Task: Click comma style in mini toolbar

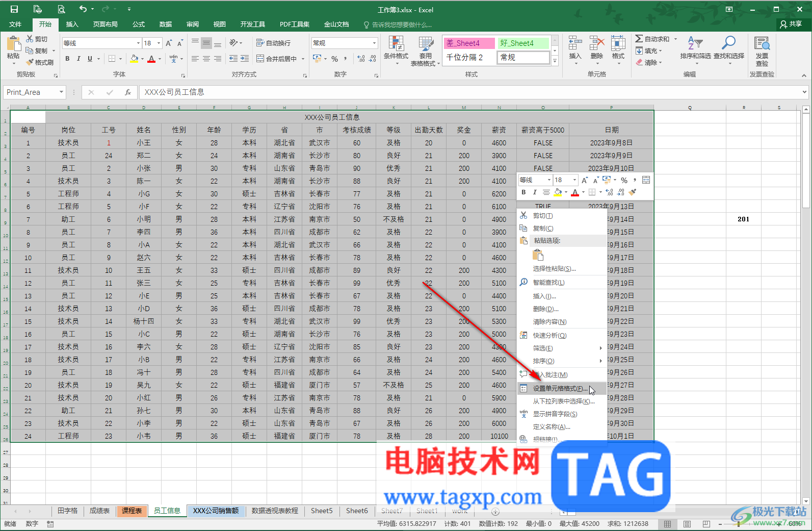Action: click(635, 180)
